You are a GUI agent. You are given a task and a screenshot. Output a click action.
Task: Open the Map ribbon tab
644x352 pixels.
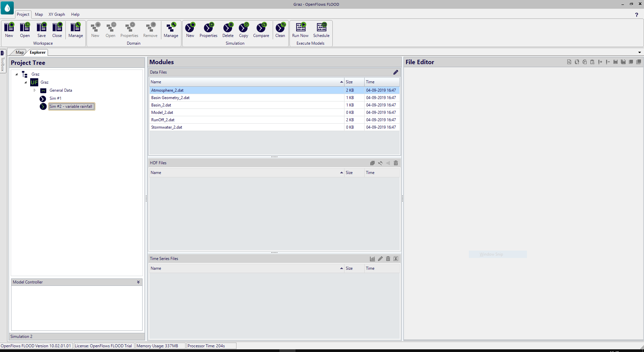coord(39,14)
